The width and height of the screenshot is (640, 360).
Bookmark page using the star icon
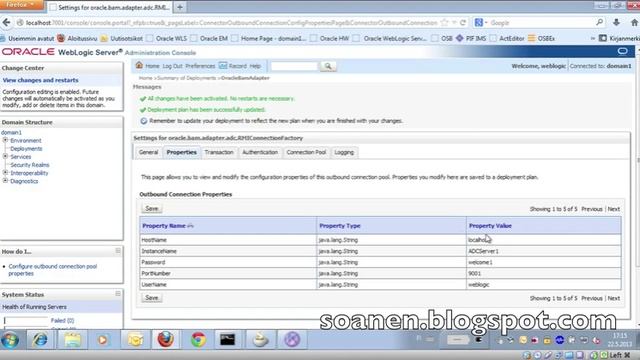click(444, 23)
